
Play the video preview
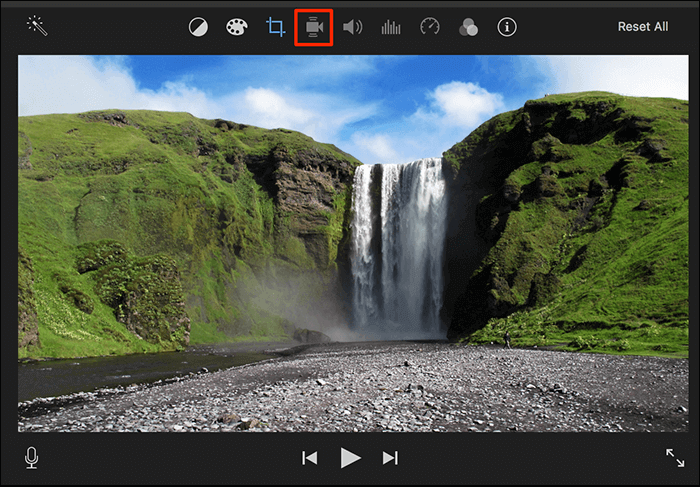point(350,458)
